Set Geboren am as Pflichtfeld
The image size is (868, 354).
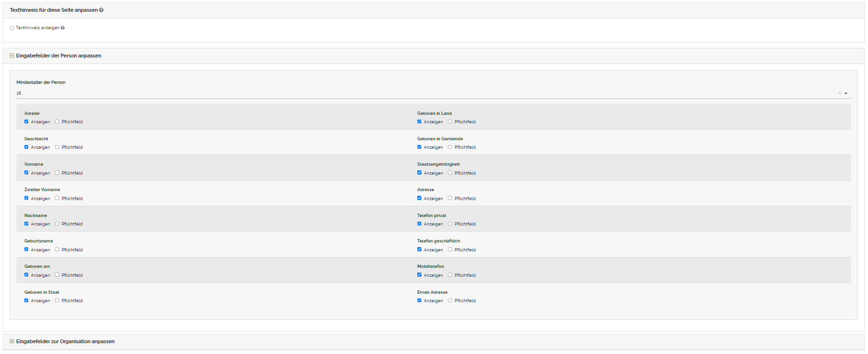coord(57,275)
